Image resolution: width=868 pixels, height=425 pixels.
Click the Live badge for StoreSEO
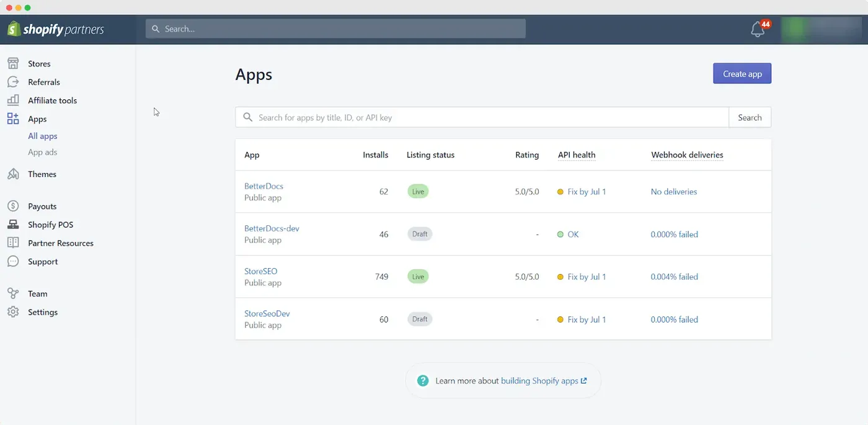(x=418, y=277)
